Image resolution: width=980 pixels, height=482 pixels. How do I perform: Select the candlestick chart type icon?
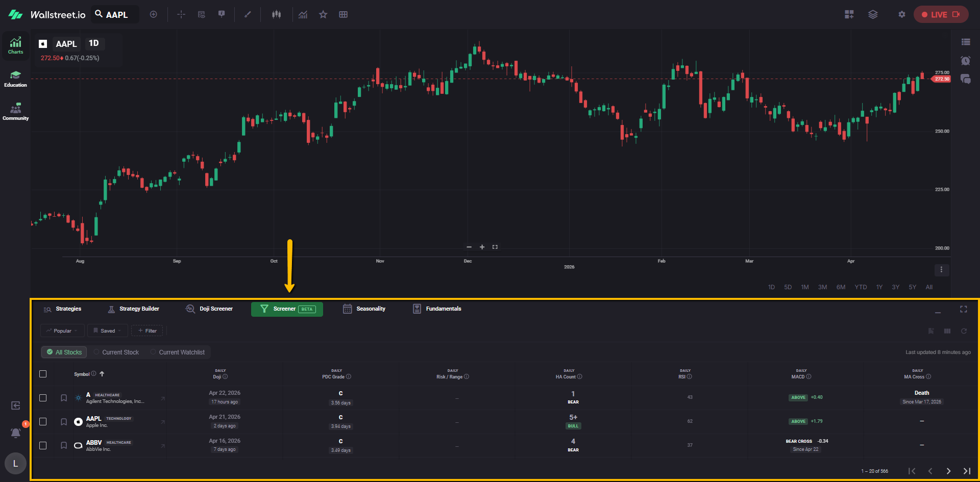click(276, 14)
